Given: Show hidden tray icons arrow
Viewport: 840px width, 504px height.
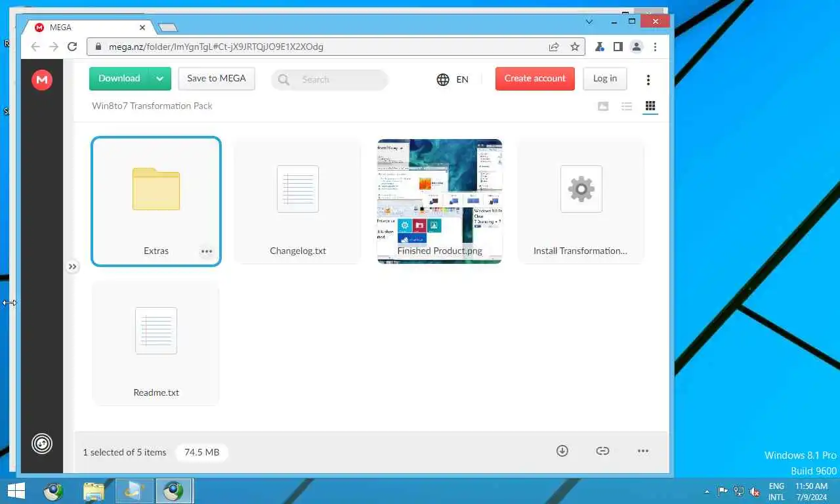Looking at the screenshot, I should [x=707, y=491].
